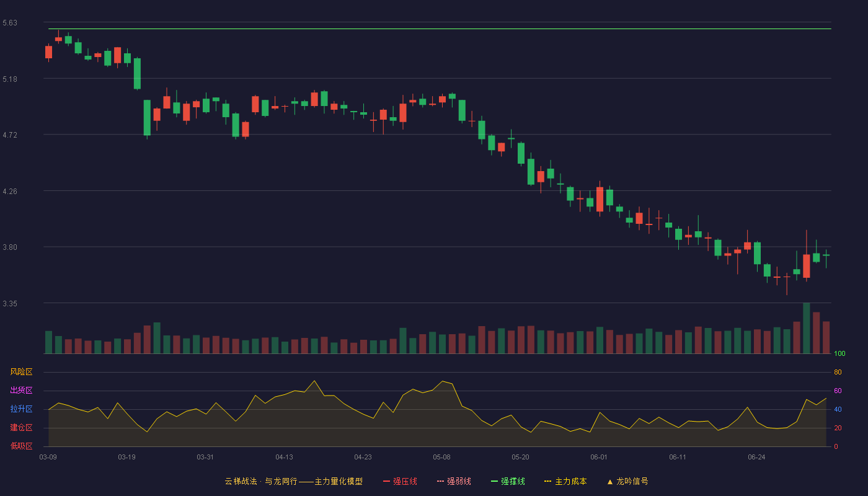Select the 5.18 price axis label
Image resolution: width=868 pixels, height=496 pixels.
pos(10,79)
